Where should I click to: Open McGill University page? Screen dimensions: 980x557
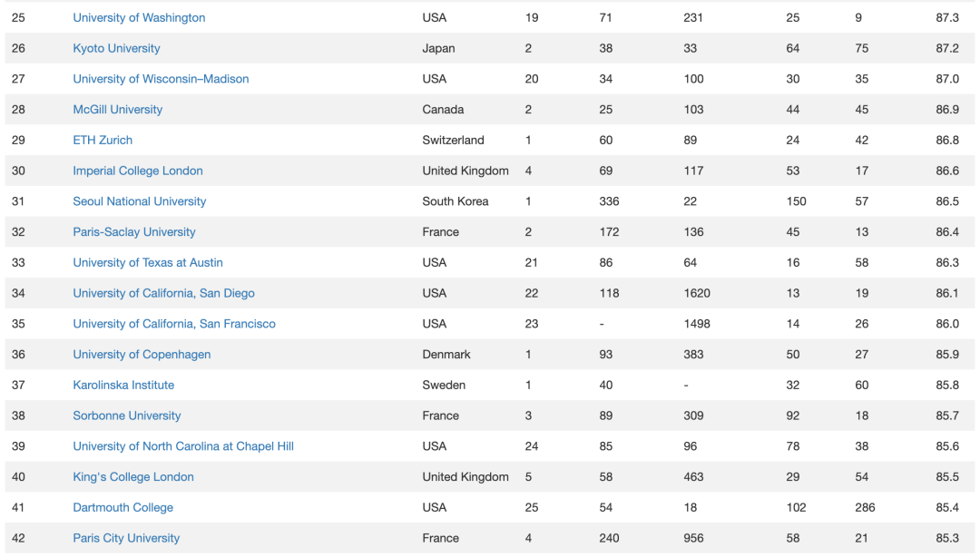(x=117, y=110)
